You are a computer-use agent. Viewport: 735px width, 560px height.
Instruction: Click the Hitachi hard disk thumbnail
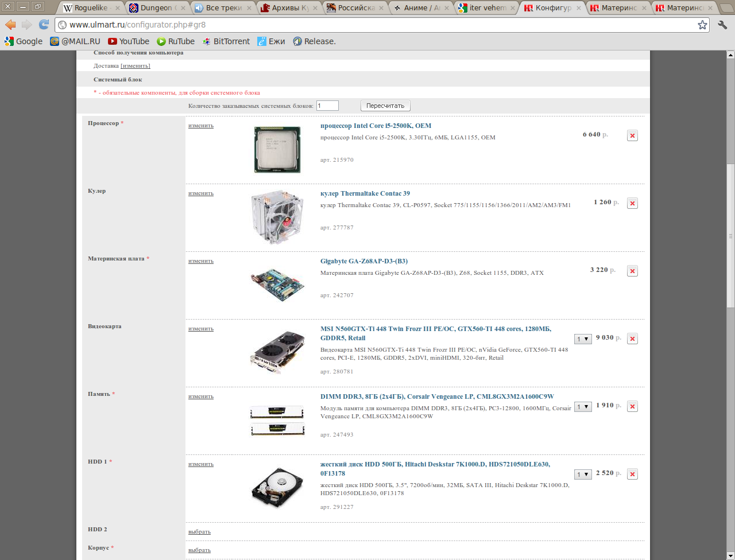coord(277,488)
